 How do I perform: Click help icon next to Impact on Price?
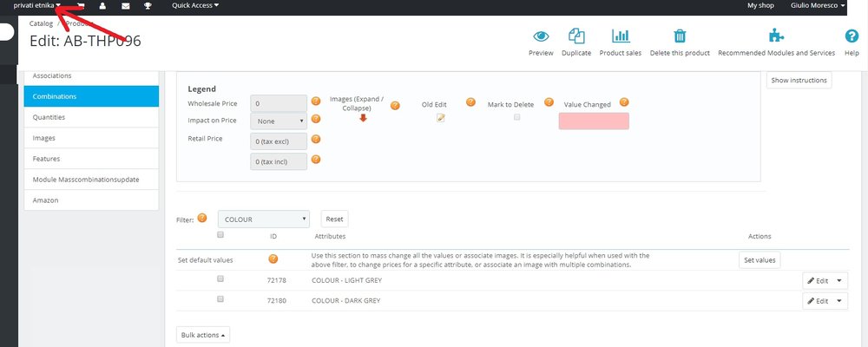tap(316, 119)
